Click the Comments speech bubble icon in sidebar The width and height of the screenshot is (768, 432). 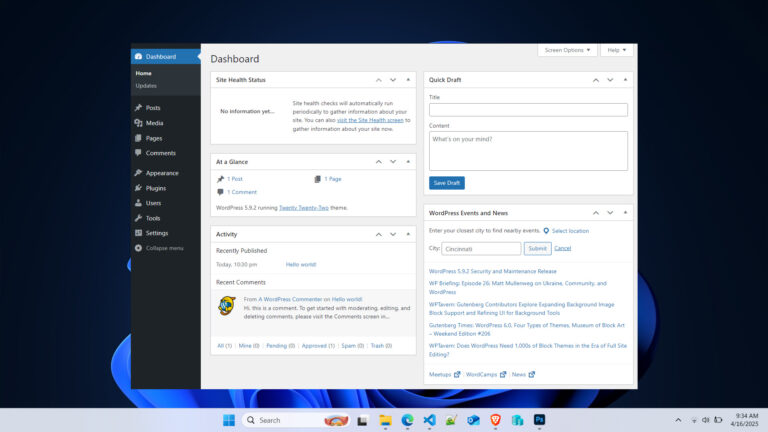[x=138, y=153]
